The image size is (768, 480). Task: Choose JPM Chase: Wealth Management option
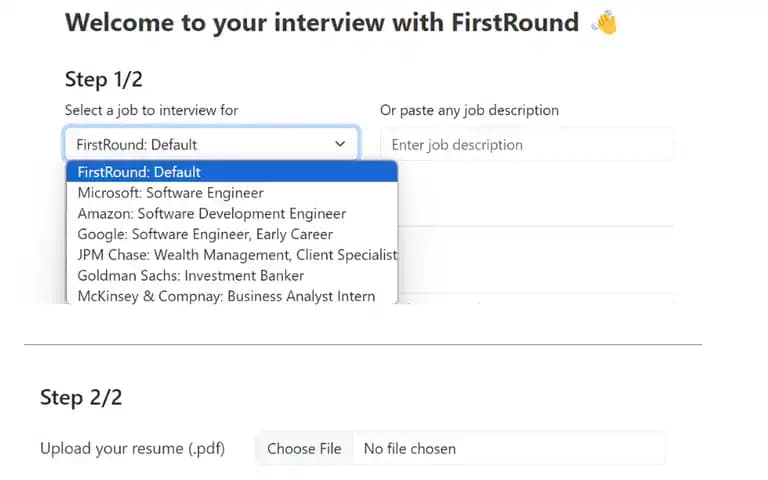pyautogui.click(x=232, y=255)
